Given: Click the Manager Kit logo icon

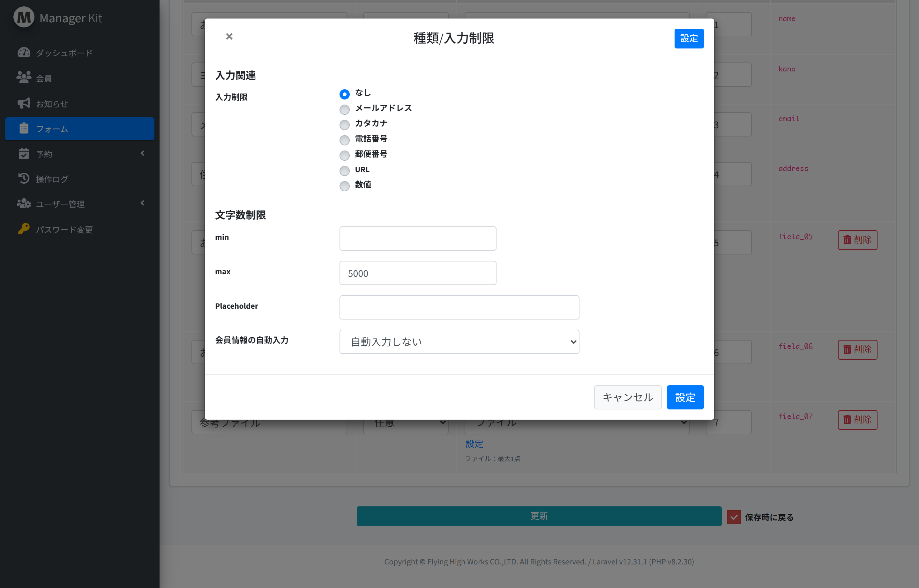Looking at the screenshot, I should 24,17.
